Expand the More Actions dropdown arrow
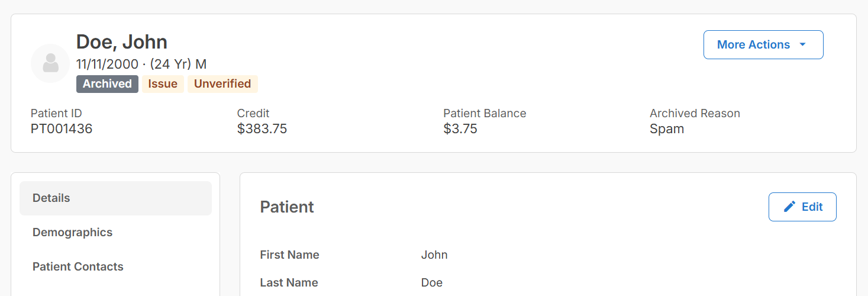The height and width of the screenshot is (296, 868). pyautogui.click(x=803, y=45)
